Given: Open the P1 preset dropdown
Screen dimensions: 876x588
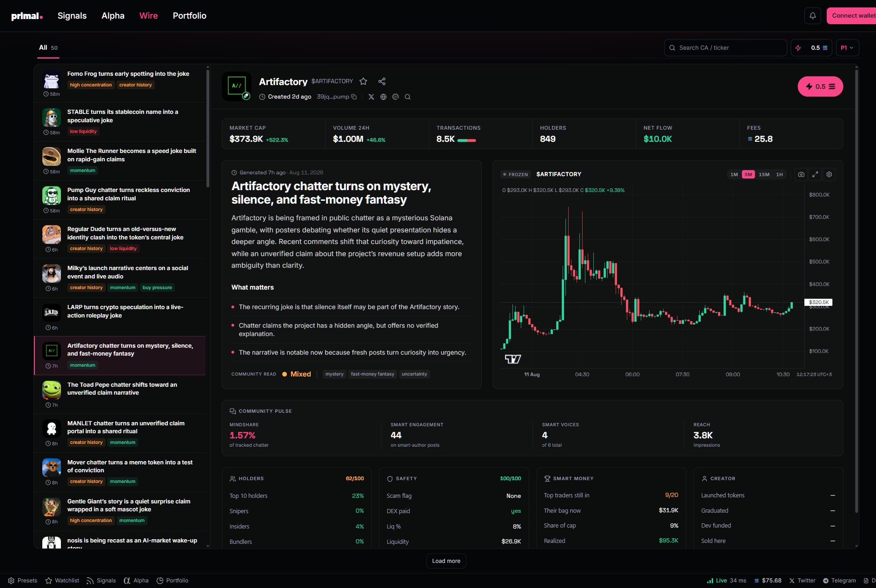Looking at the screenshot, I should pos(847,48).
